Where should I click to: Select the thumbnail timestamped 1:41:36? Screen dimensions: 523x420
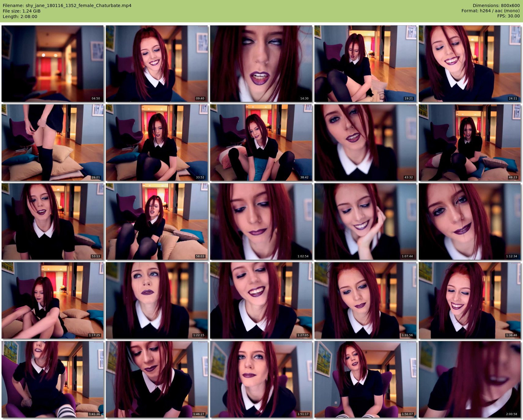tap(53, 379)
